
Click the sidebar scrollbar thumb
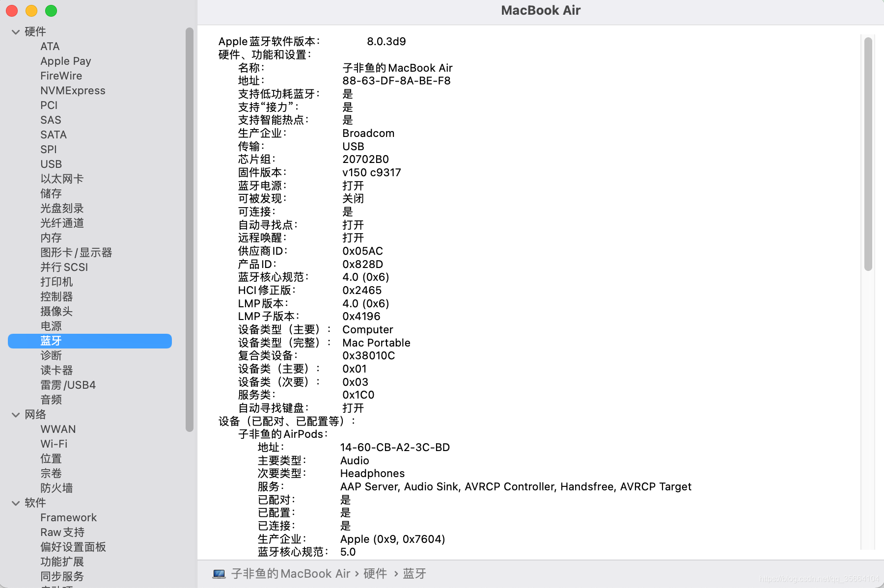coord(190,230)
